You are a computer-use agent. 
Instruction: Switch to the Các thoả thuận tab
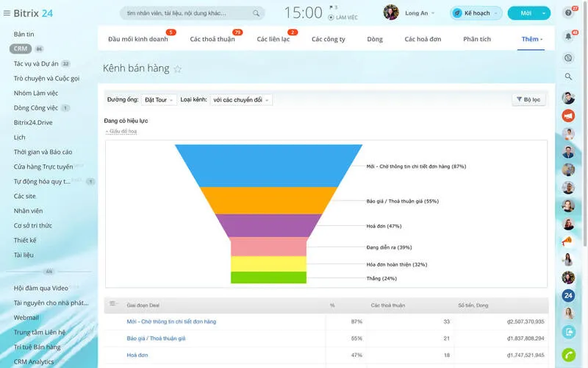tap(211, 39)
